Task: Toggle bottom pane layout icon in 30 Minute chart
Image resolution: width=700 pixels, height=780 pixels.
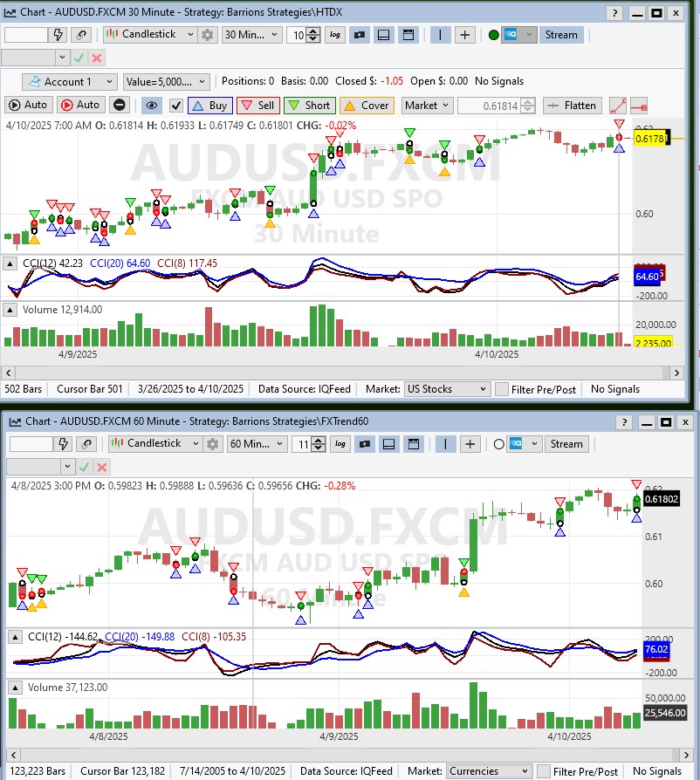Action: 383,35
